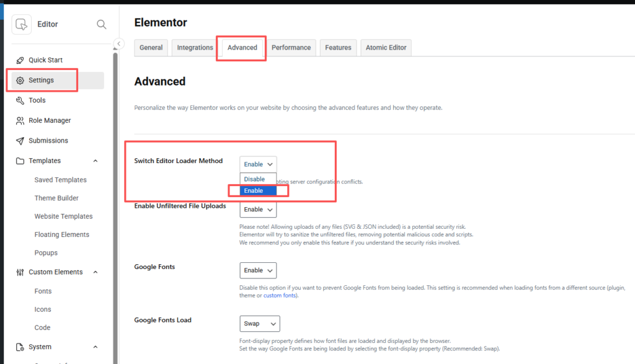Click the Tools wrench icon

(20, 100)
